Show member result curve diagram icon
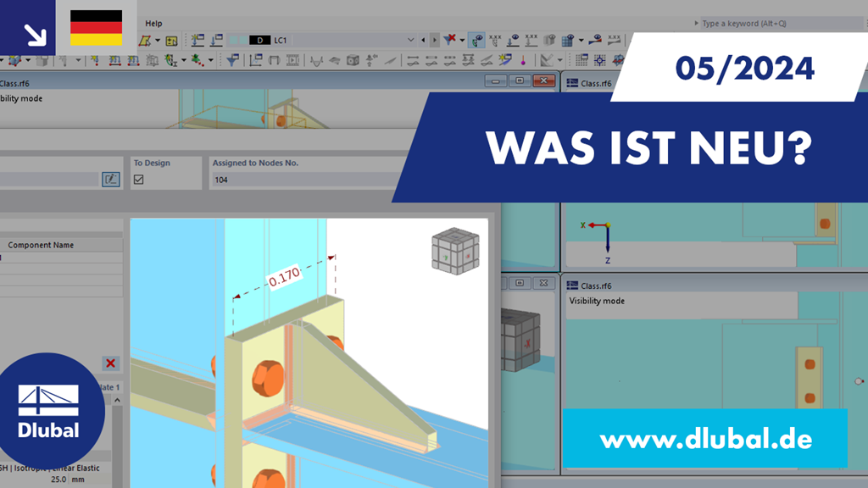The width and height of the screenshot is (868, 488). (x=316, y=60)
